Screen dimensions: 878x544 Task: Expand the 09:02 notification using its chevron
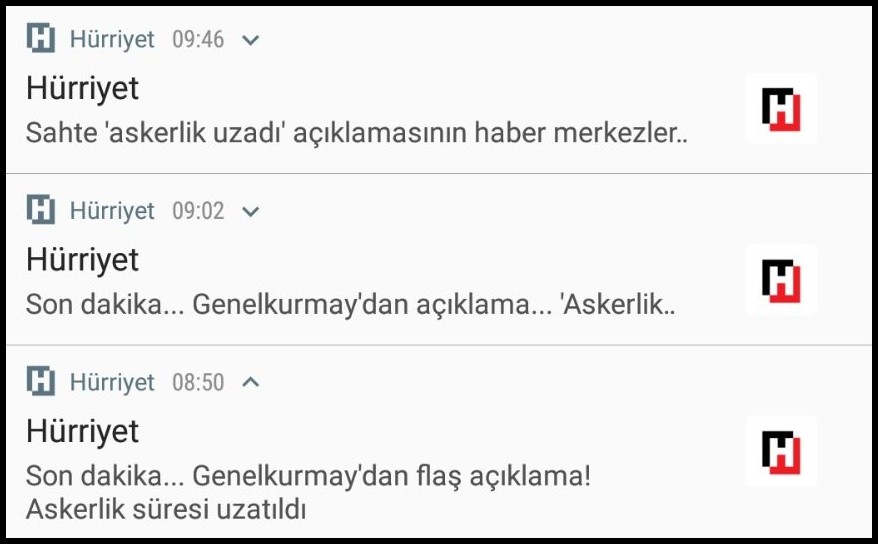(x=251, y=211)
